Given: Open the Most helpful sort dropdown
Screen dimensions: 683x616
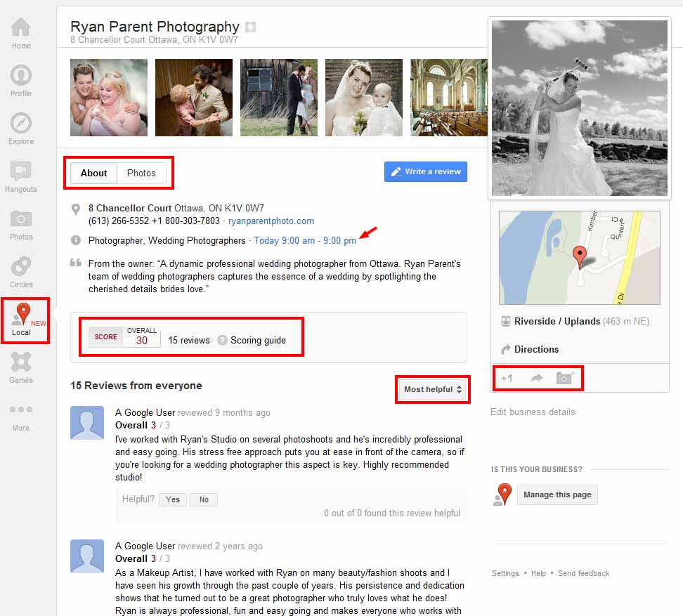Looking at the screenshot, I should 433,389.
